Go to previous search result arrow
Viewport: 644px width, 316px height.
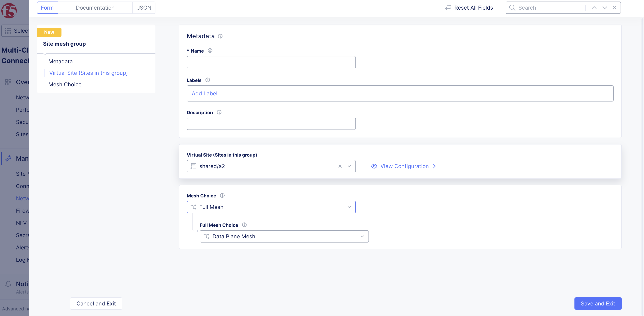pyautogui.click(x=594, y=8)
